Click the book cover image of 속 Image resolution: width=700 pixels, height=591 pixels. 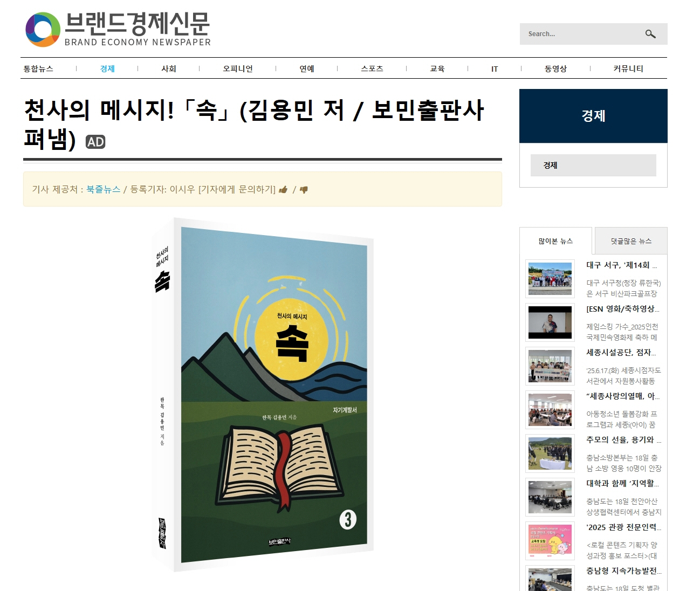click(x=263, y=395)
